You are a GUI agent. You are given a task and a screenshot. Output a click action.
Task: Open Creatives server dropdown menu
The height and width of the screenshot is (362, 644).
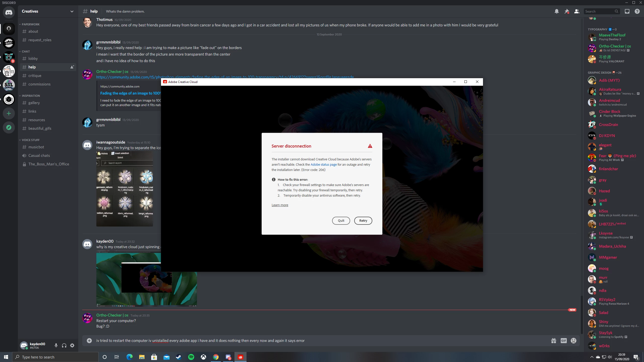point(72,11)
